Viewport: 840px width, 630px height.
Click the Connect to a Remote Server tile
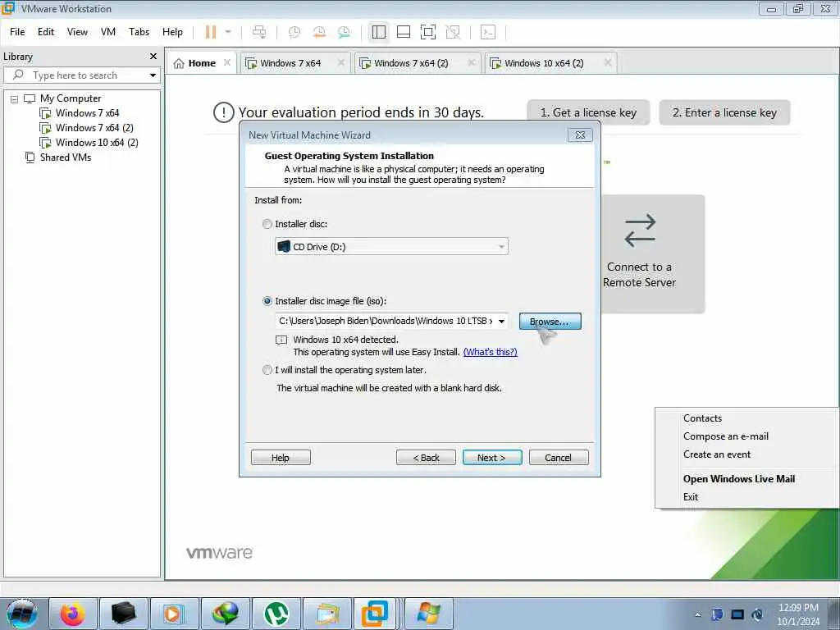coord(652,254)
